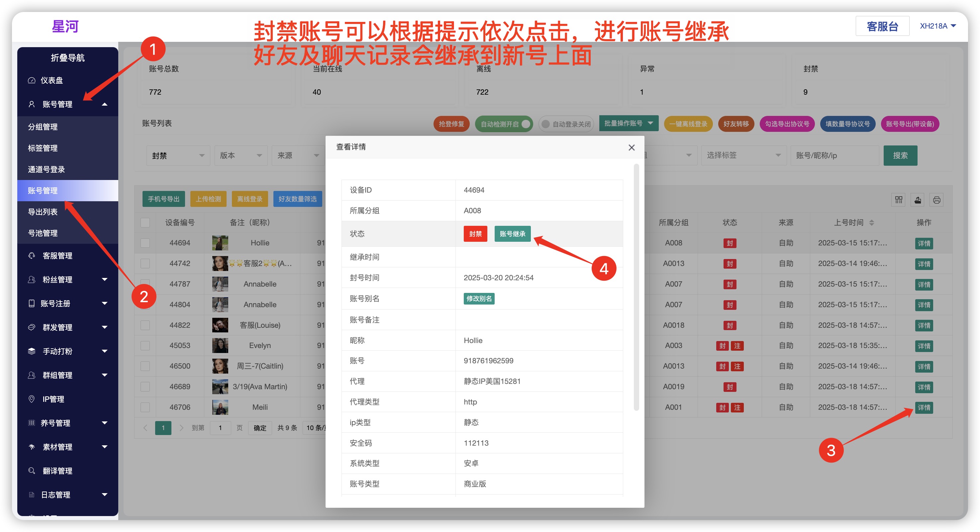Viewport: 980px width, 532px height.
Task: Click the 客服管理 headset icon
Action: tap(32, 256)
